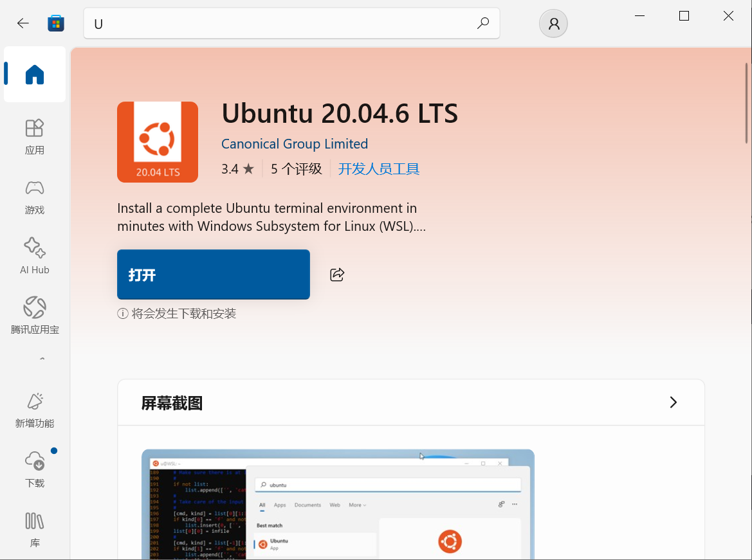Screen dimensions: 752x560
Task: Go to the Home tab in sidebar
Action: 35,75
